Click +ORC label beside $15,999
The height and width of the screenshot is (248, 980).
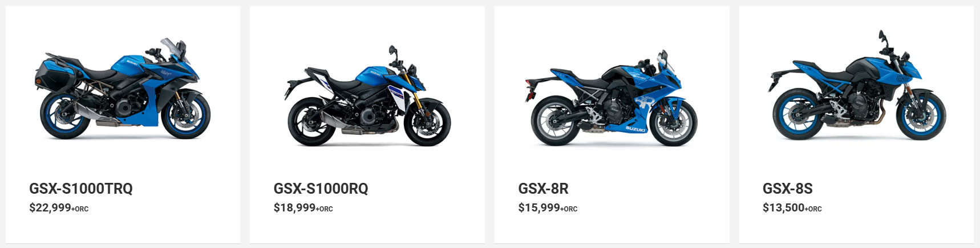click(569, 209)
